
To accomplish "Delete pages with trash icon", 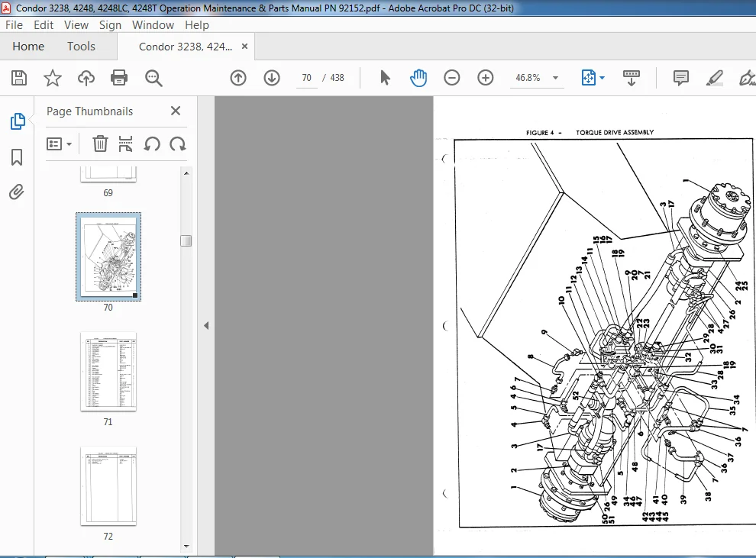I will [100, 144].
